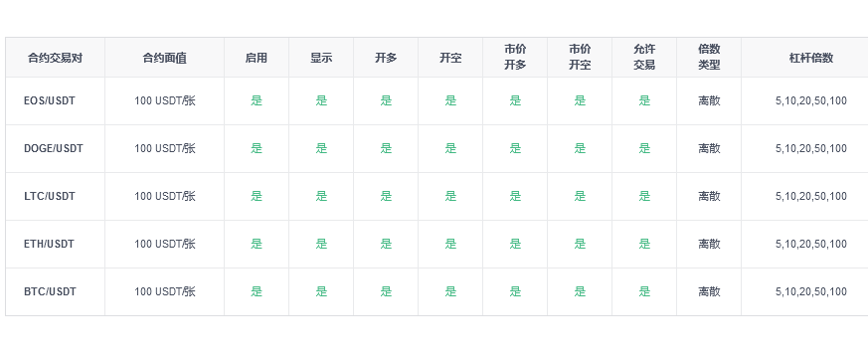Screen dimensions: 868x358
Task: Click the 倍数类型 column header
Action: tap(709, 57)
